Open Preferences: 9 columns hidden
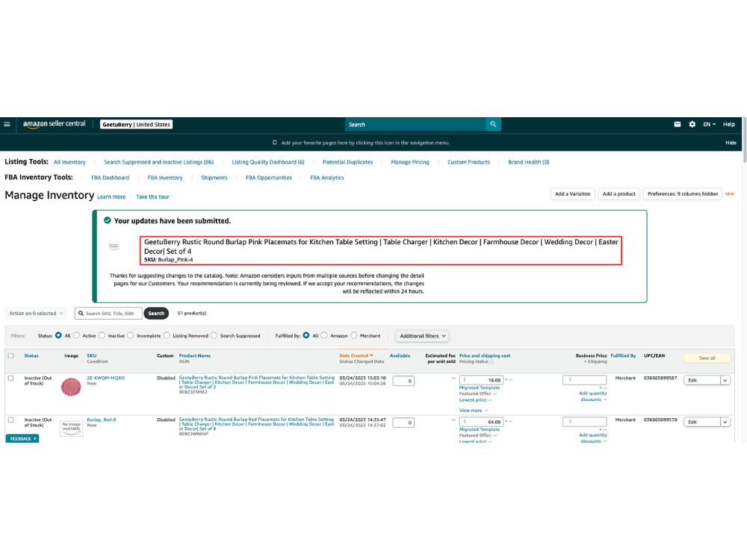This screenshot has height=560, width=747. click(x=683, y=194)
